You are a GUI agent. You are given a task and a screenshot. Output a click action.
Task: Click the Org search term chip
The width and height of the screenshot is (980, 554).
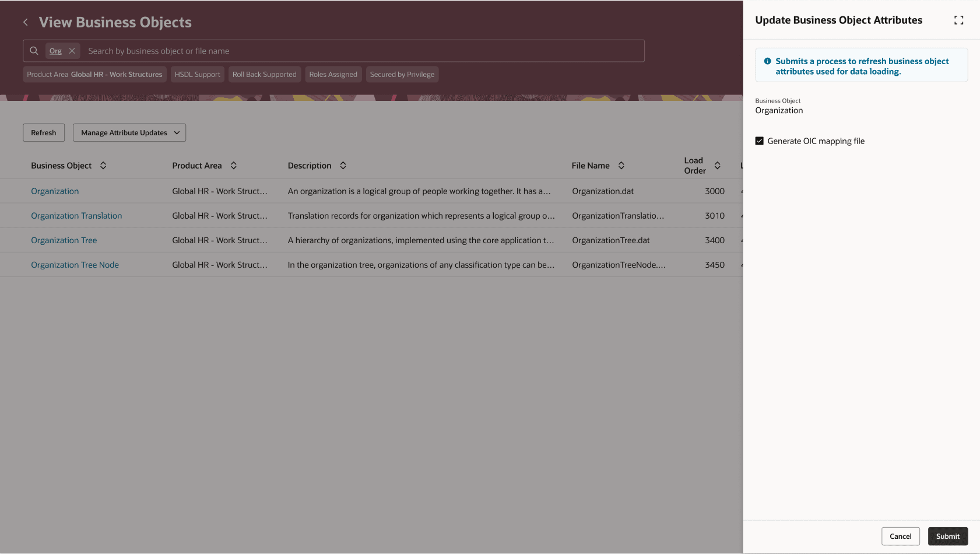coord(55,51)
